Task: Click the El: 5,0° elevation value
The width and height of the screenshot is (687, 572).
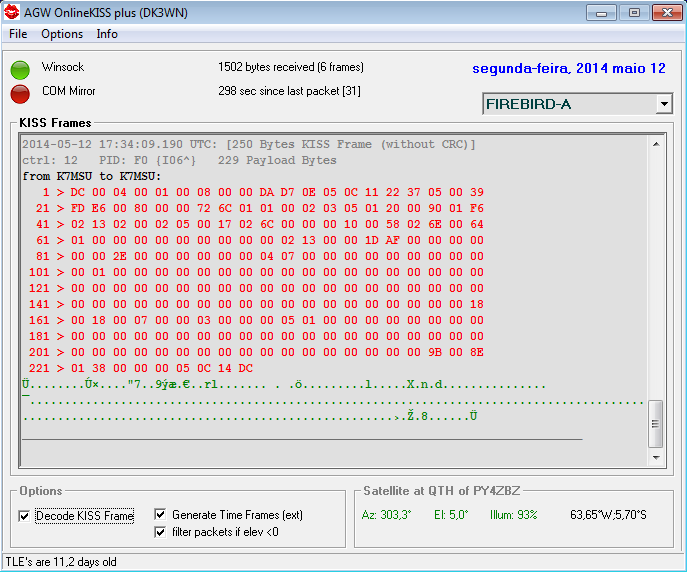Action: tap(451, 515)
